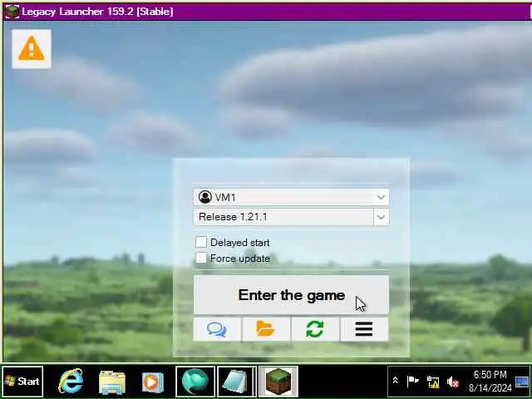Show hidden system tray icons
532x399 pixels.
(x=395, y=381)
